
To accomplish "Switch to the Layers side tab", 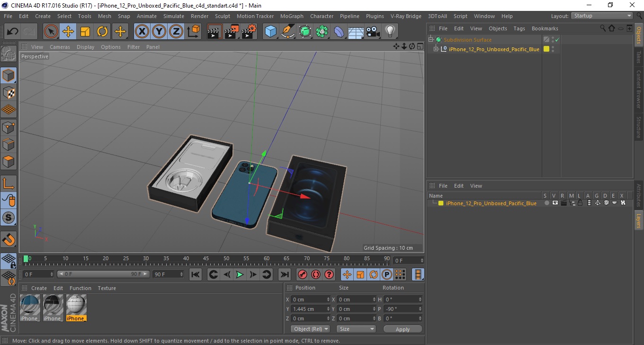I will pyautogui.click(x=639, y=220).
